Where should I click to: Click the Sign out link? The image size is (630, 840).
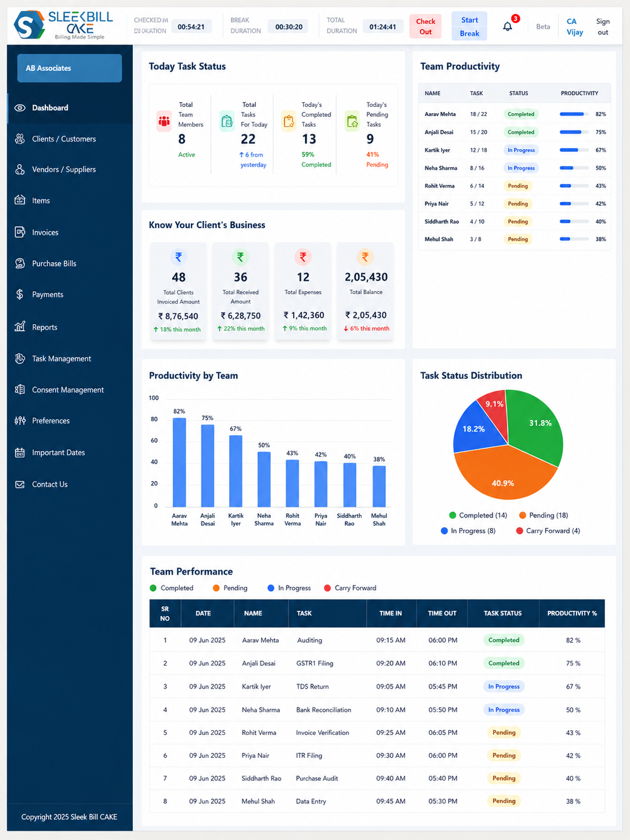(603, 27)
